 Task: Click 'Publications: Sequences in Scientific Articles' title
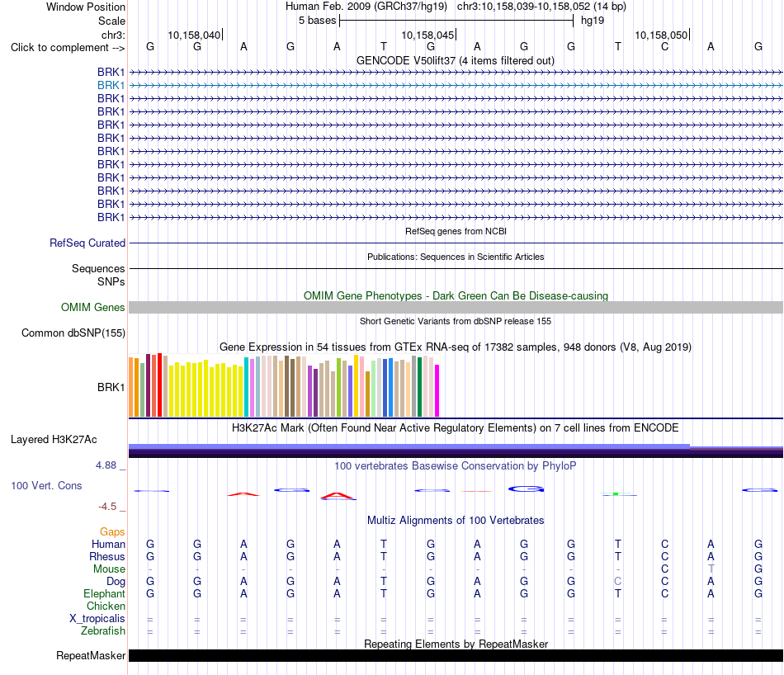(x=456, y=257)
